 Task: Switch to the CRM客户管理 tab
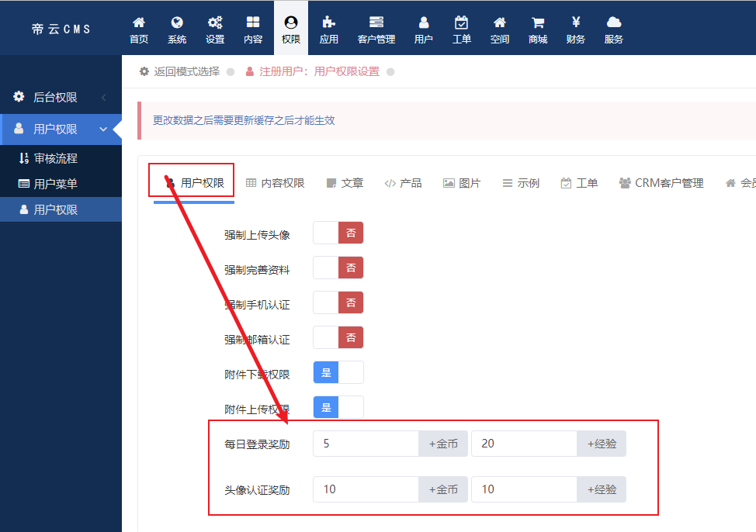click(x=661, y=183)
